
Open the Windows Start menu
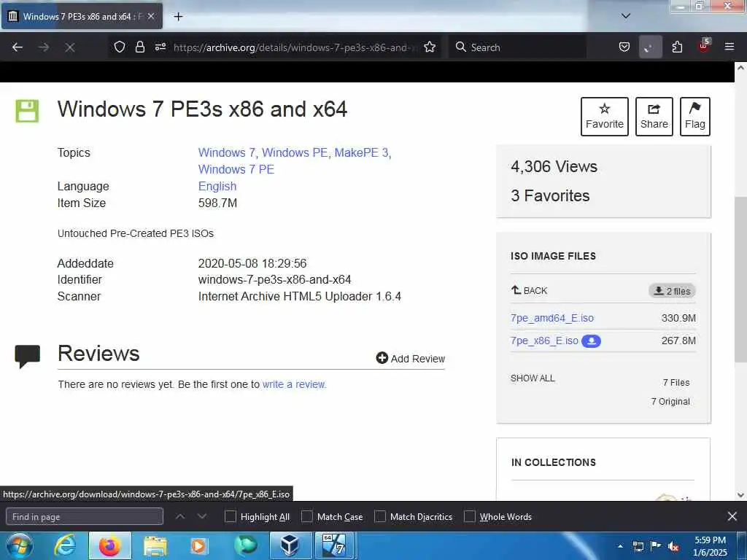[x=20, y=546]
